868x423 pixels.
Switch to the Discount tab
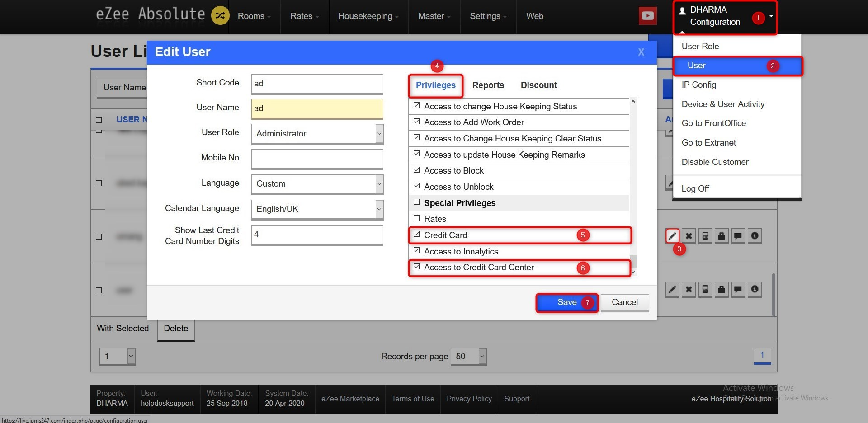click(538, 85)
